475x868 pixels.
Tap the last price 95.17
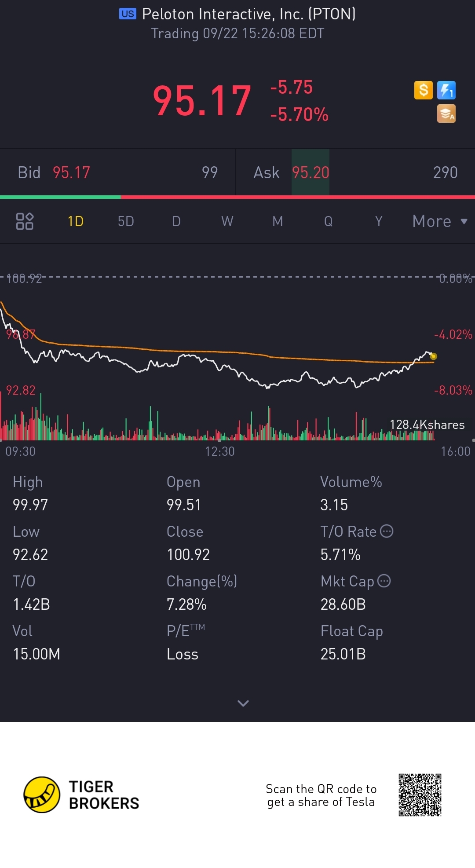click(x=202, y=101)
